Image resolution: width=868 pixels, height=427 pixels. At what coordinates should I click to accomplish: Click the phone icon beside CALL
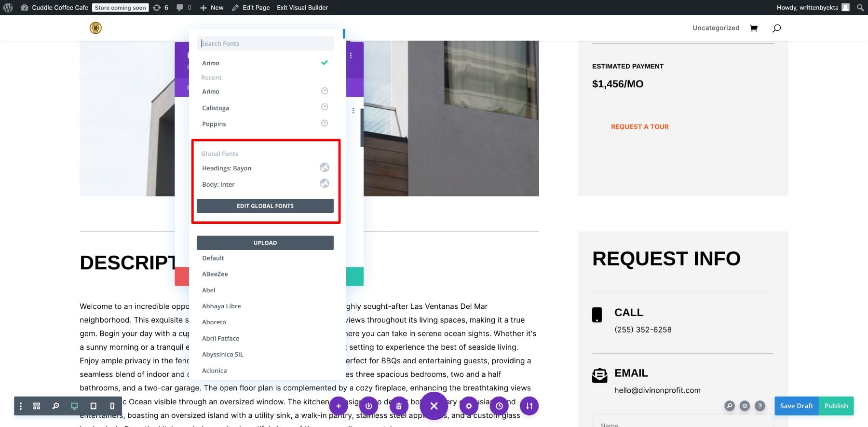597,315
